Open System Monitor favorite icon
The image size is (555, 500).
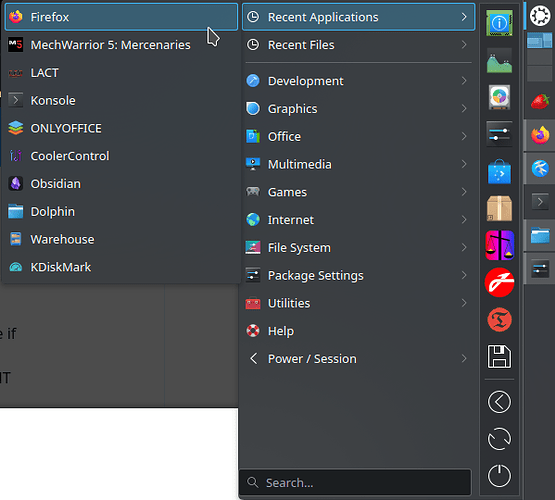[499, 61]
